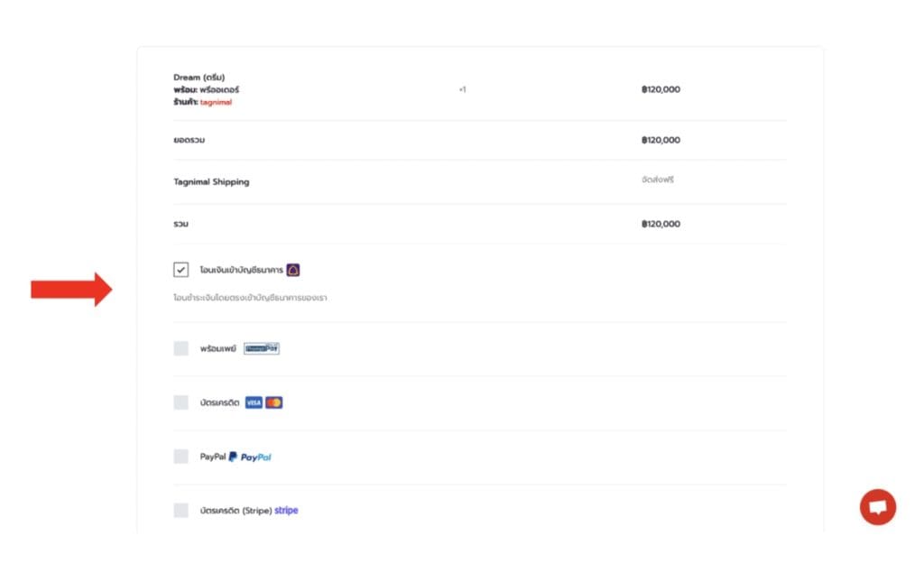The height and width of the screenshot is (582, 924).
Task: Click the purple bank icon beside bank transfer
Action: pos(292,270)
